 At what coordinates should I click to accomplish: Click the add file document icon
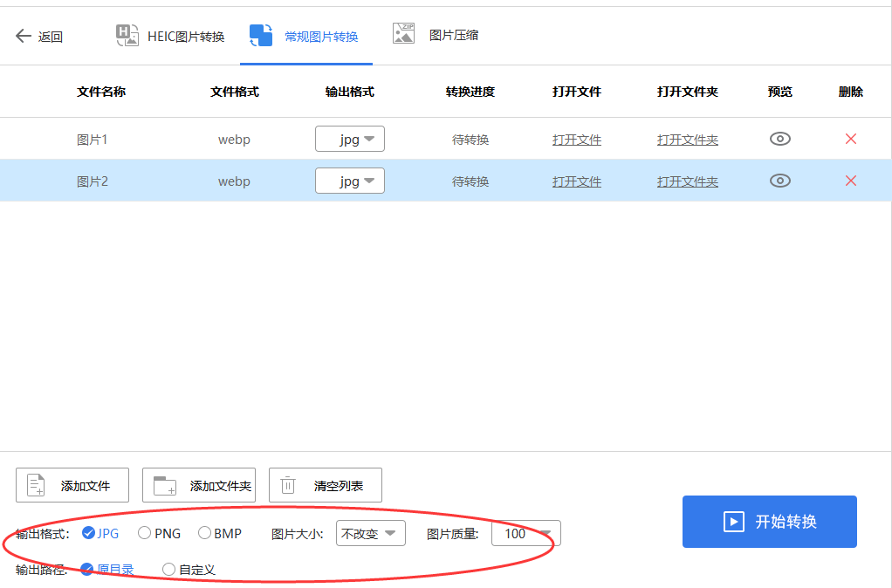35,484
